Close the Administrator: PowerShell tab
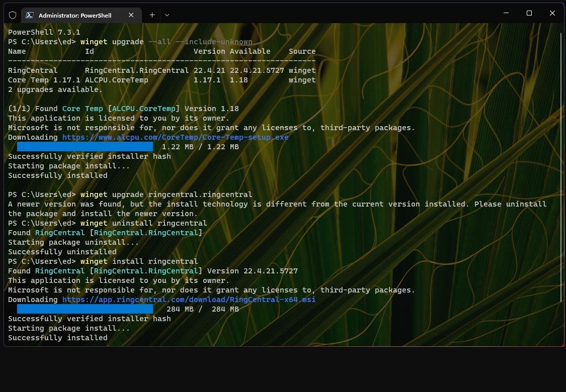Viewport: 566px width, 392px height. [x=131, y=15]
